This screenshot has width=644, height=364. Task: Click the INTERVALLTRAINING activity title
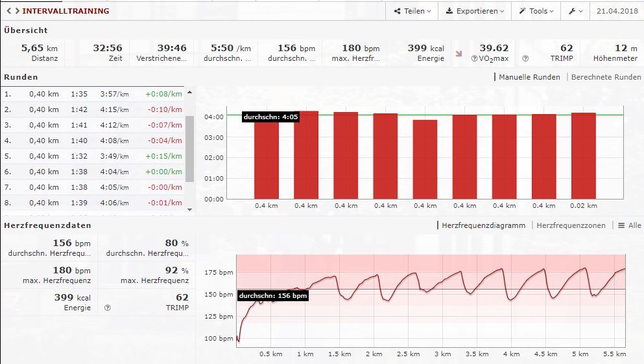[x=66, y=11]
